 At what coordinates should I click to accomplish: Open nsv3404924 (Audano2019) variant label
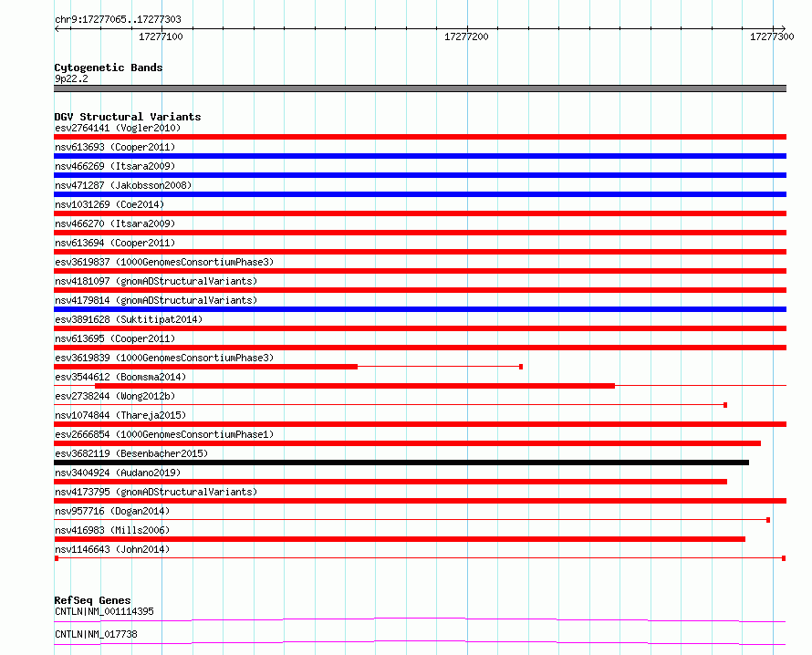click(x=118, y=473)
